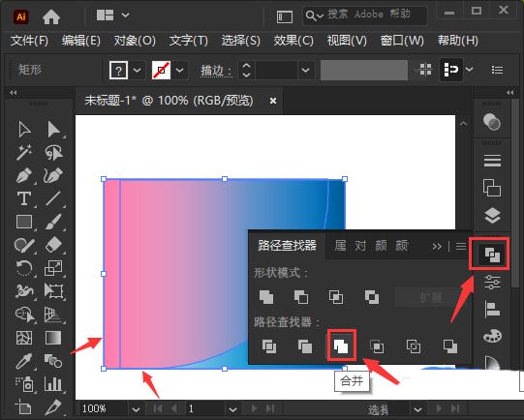Open the Align panel dock icon
The height and width of the screenshot is (420, 524).
(492, 309)
